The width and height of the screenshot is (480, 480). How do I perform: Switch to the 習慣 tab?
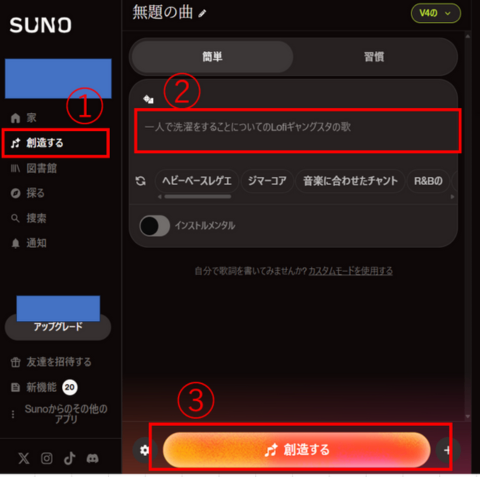[x=374, y=57]
